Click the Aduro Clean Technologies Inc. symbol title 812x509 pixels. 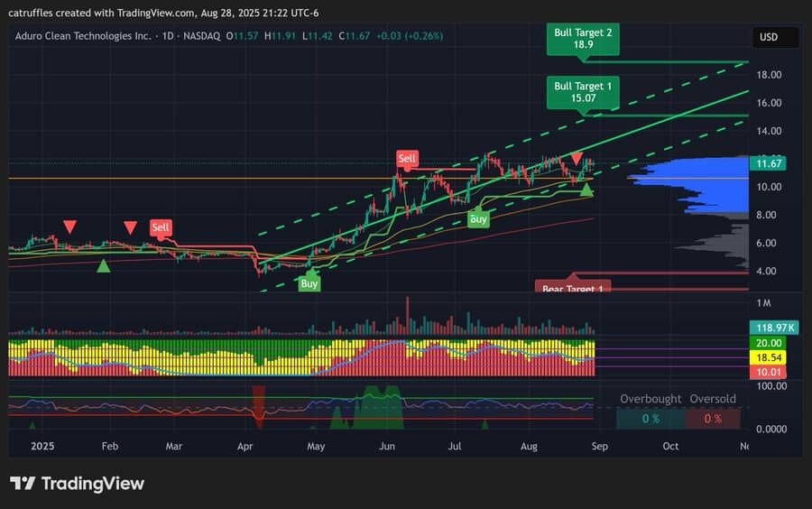[x=83, y=36]
